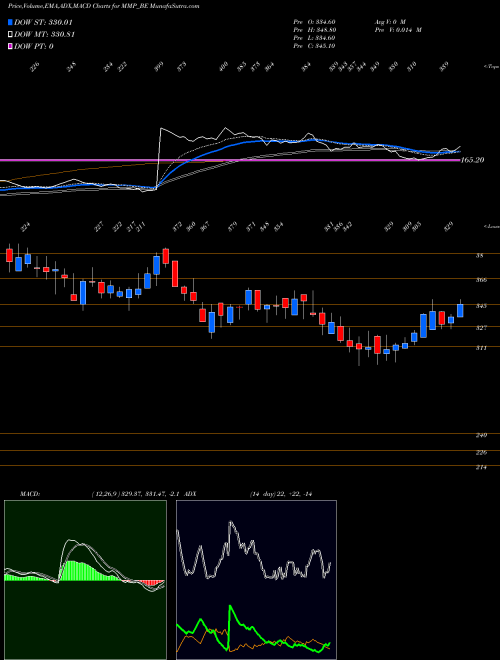Click the 'Pre H: 348.80' high value

click(x=314, y=30)
